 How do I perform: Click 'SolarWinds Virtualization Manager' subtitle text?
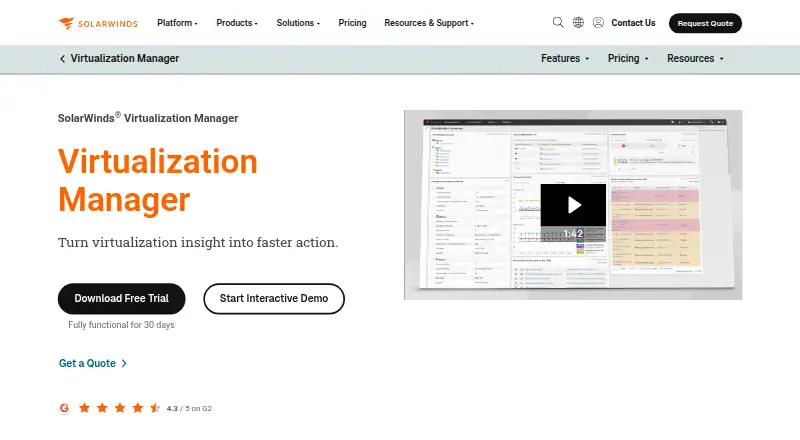[x=148, y=118]
